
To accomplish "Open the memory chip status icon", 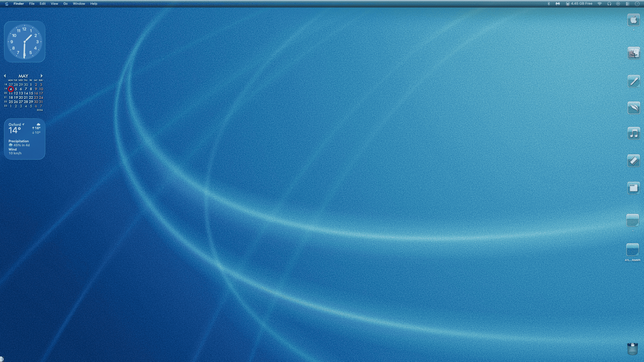I will click(x=568, y=4).
